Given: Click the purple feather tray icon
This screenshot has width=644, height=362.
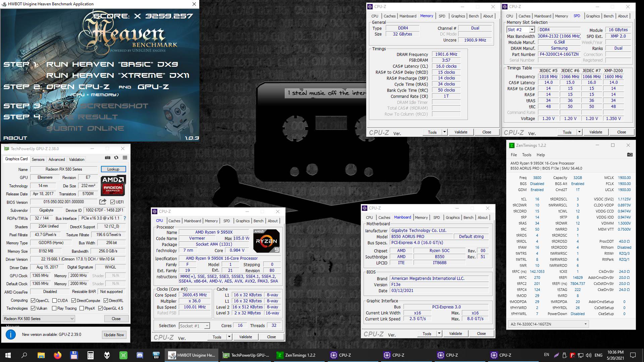Looking at the screenshot, I should point(556,355).
